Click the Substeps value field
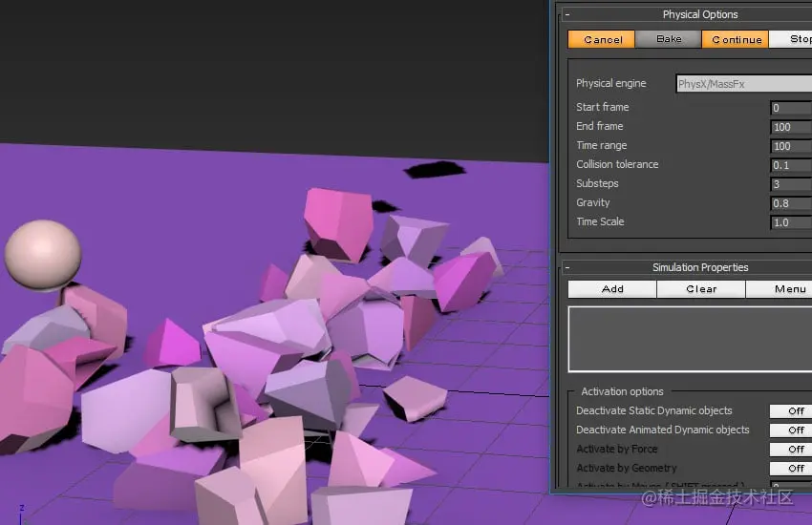 click(x=791, y=184)
